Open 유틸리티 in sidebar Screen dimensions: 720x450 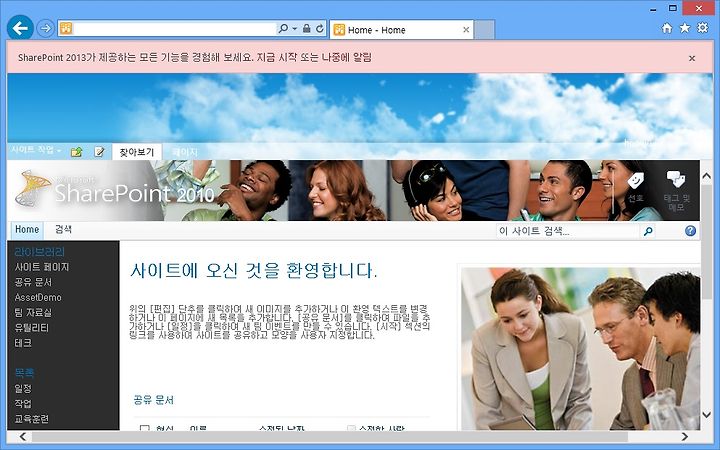[x=31, y=327]
